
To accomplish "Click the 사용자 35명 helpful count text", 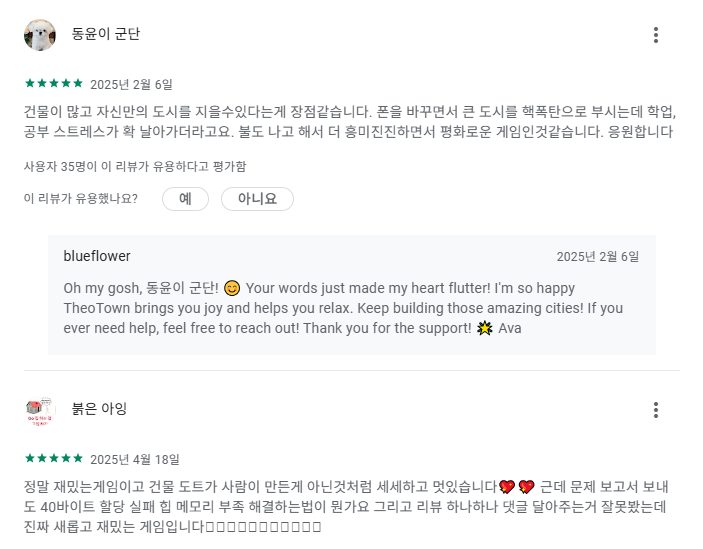I will (135, 166).
